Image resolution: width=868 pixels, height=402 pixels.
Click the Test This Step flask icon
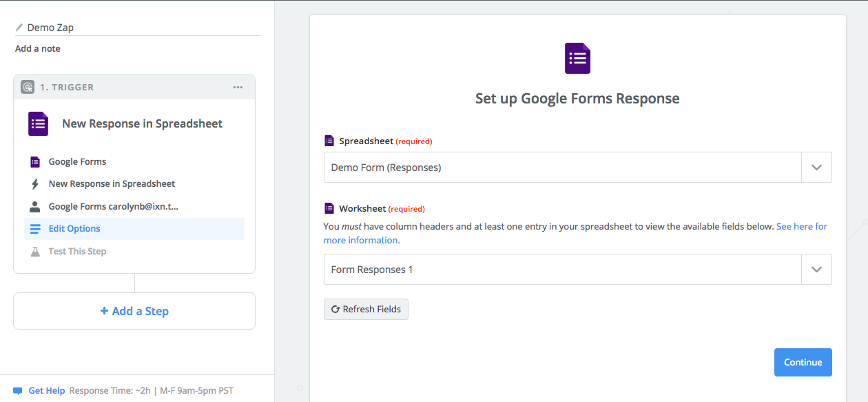pos(35,252)
